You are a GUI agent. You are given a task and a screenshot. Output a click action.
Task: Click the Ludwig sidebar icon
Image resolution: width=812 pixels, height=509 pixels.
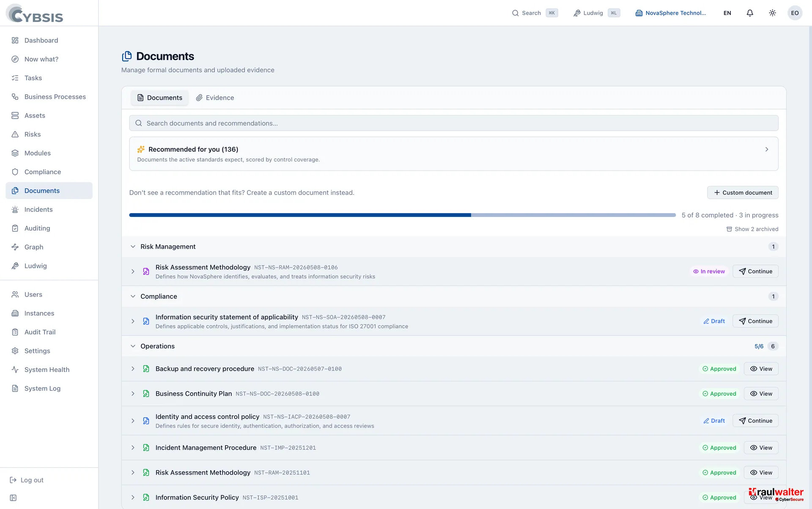[x=15, y=266]
